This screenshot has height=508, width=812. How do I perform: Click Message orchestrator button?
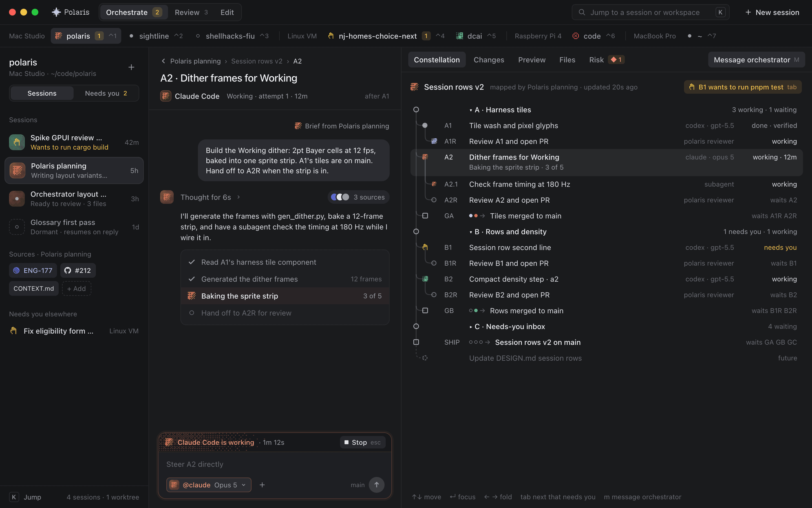(x=756, y=60)
